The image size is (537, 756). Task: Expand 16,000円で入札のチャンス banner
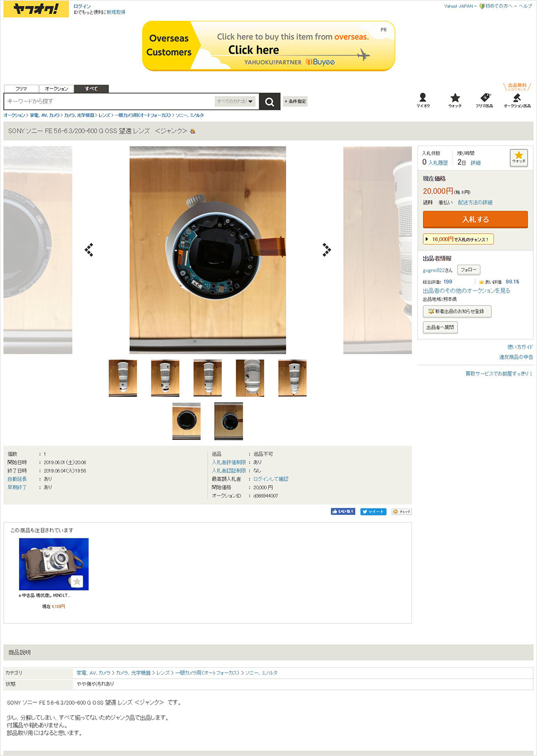(x=459, y=239)
